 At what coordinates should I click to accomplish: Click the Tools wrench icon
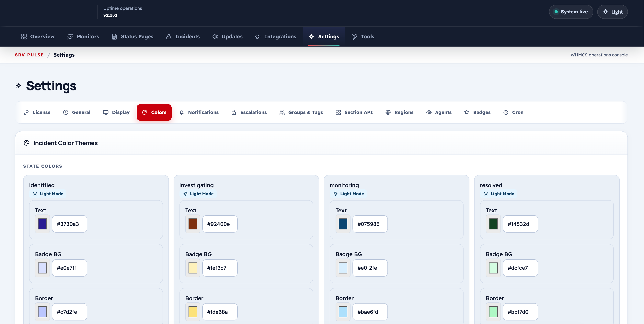[x=354, y=37]
